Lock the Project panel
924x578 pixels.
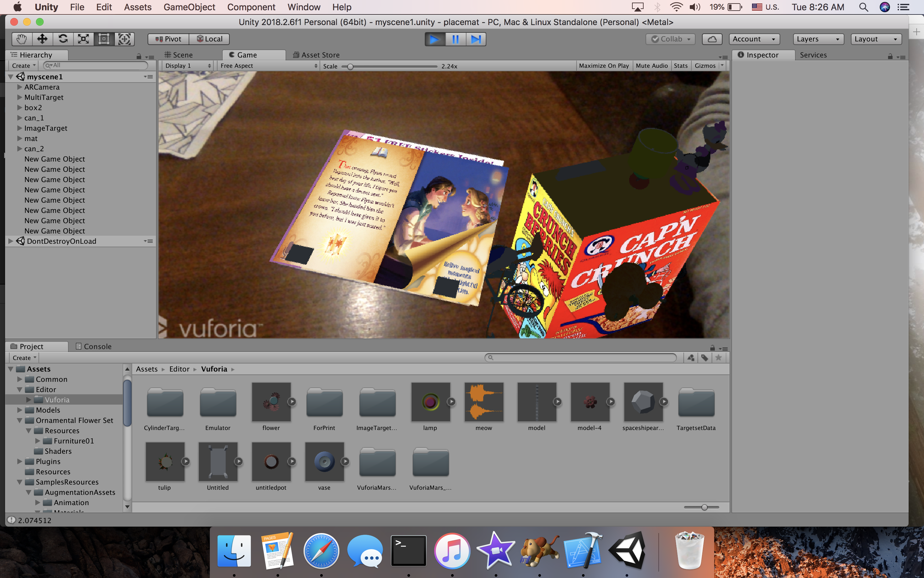713,348
